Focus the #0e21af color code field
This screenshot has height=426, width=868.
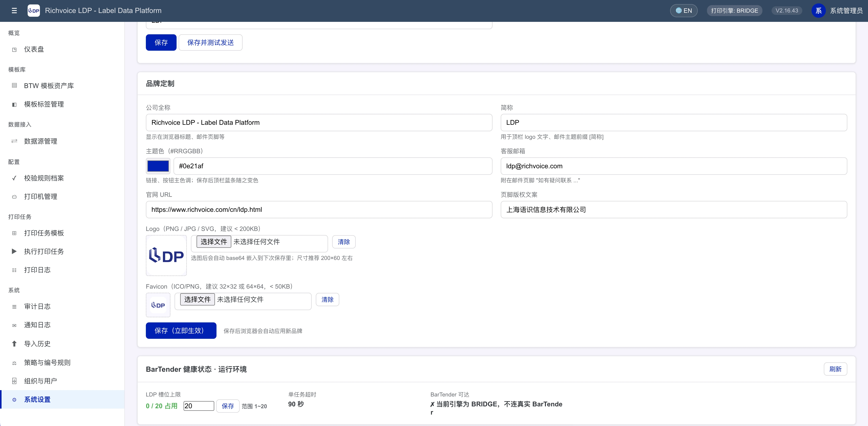[x=333, y=166]
